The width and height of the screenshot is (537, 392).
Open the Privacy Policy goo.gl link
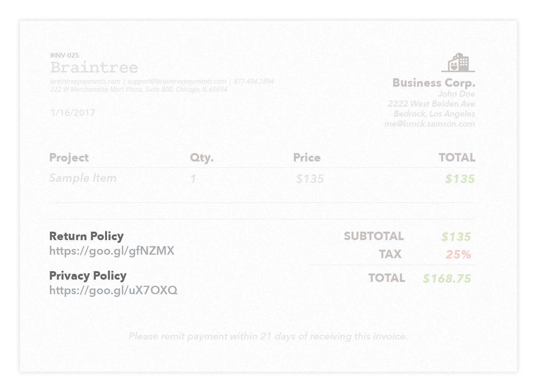[x=113, y=290]
